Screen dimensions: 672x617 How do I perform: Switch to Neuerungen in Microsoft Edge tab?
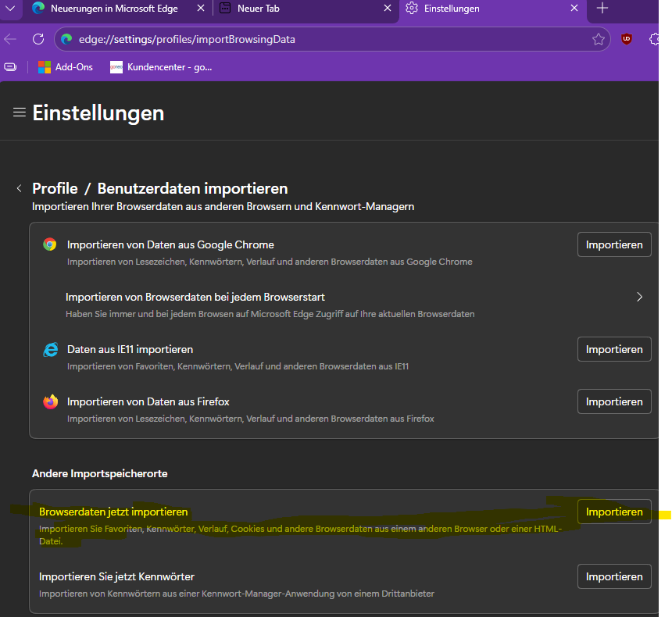coord(114,9)
